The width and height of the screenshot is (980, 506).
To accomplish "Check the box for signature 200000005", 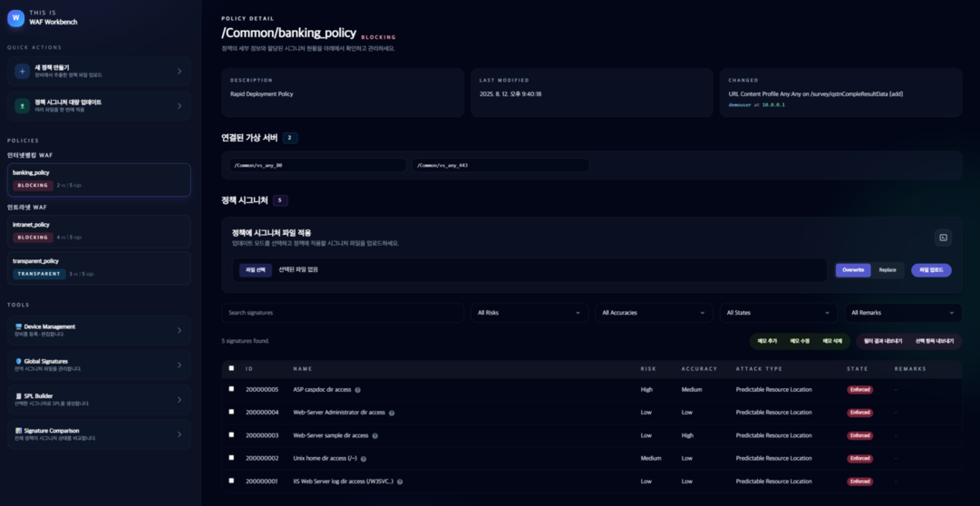I will [x=231, y=389].
